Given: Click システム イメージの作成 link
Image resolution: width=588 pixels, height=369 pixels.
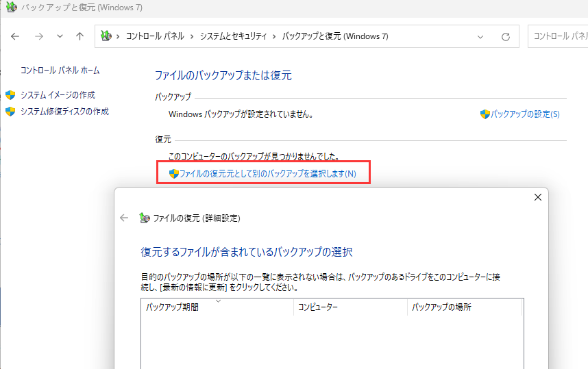Looking at the screenshot, I should (x=58, y=95).
